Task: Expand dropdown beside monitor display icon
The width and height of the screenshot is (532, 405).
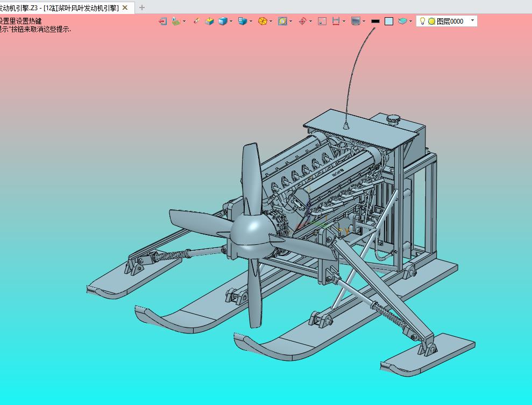Action: pos(364,22)
